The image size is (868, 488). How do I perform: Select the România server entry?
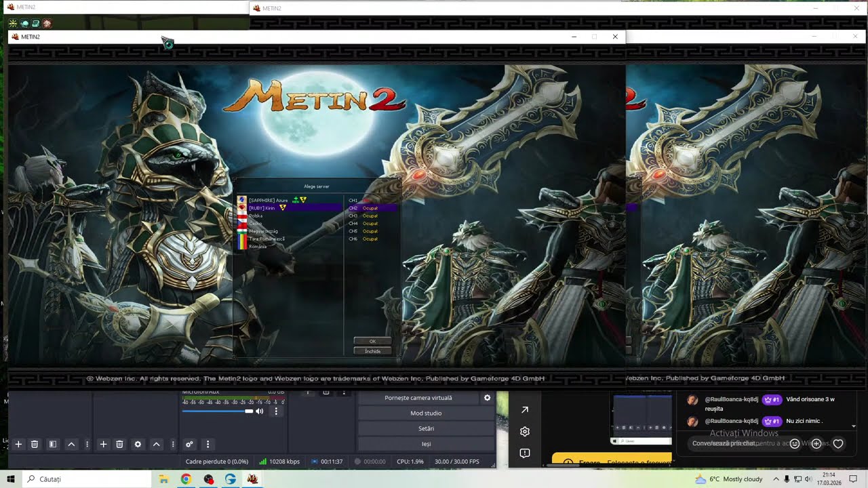coord(289,246)
